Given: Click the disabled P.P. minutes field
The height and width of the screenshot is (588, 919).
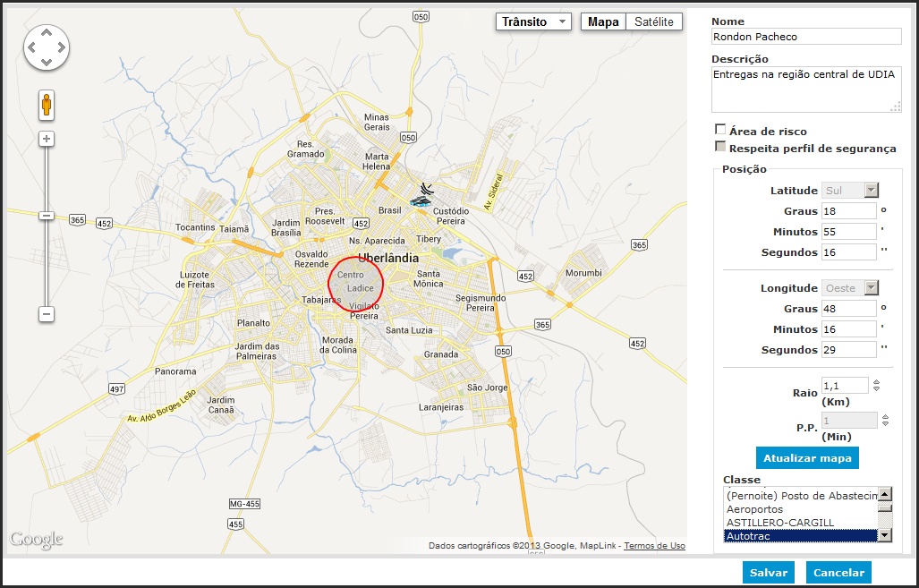Looking at the screenshot, I should pos(849,421).
